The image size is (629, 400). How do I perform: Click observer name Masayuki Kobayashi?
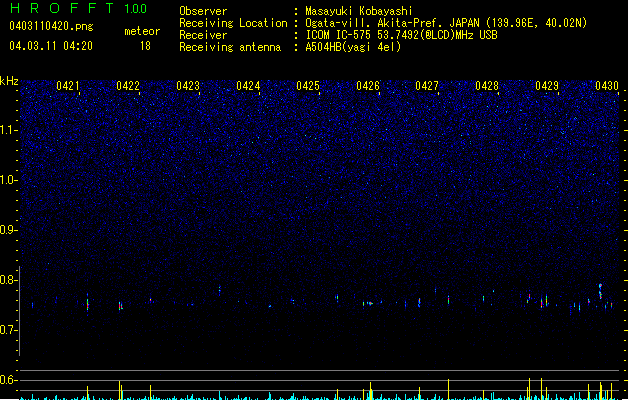pyautogui.click(x=359, y=11)
